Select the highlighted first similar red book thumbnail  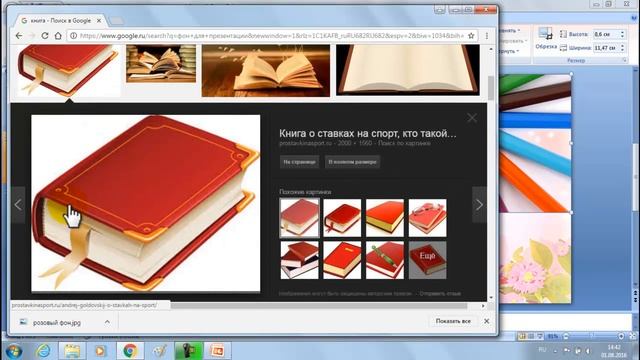point(299,218)
